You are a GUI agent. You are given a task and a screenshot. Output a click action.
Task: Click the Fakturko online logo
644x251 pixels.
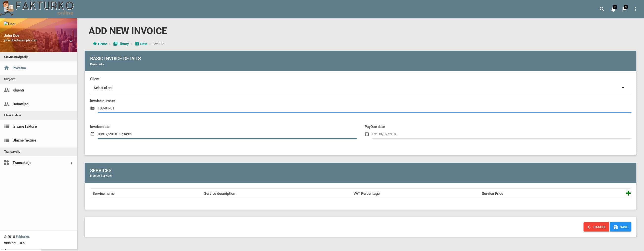click(38, 8)
